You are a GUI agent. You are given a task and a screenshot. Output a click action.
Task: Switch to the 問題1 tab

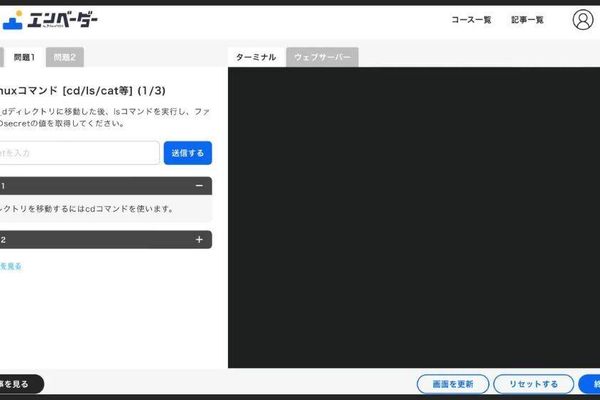click(24, 57)
